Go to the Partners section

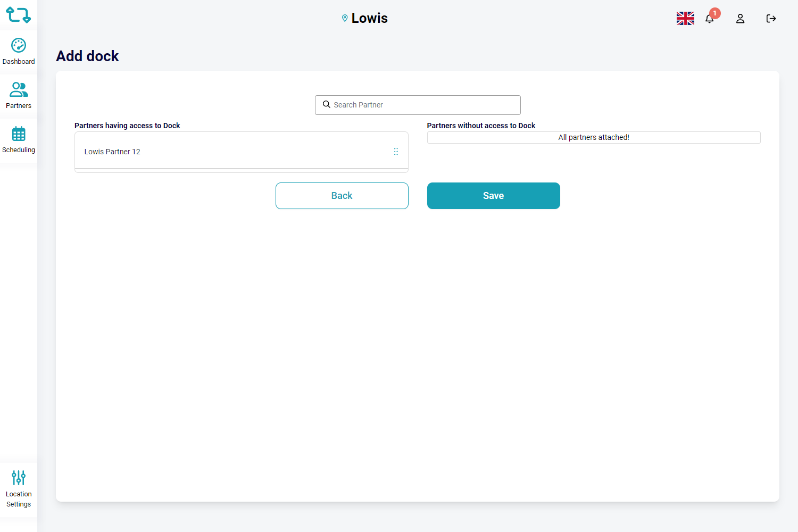coord(19,96)
